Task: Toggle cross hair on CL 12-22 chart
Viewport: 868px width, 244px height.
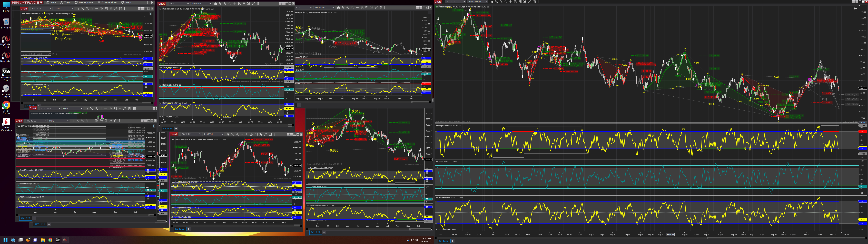Action: pos(510,2)
